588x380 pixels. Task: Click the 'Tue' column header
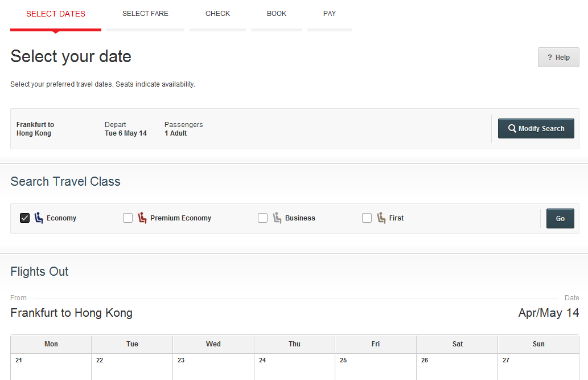(x=132, y=344)
